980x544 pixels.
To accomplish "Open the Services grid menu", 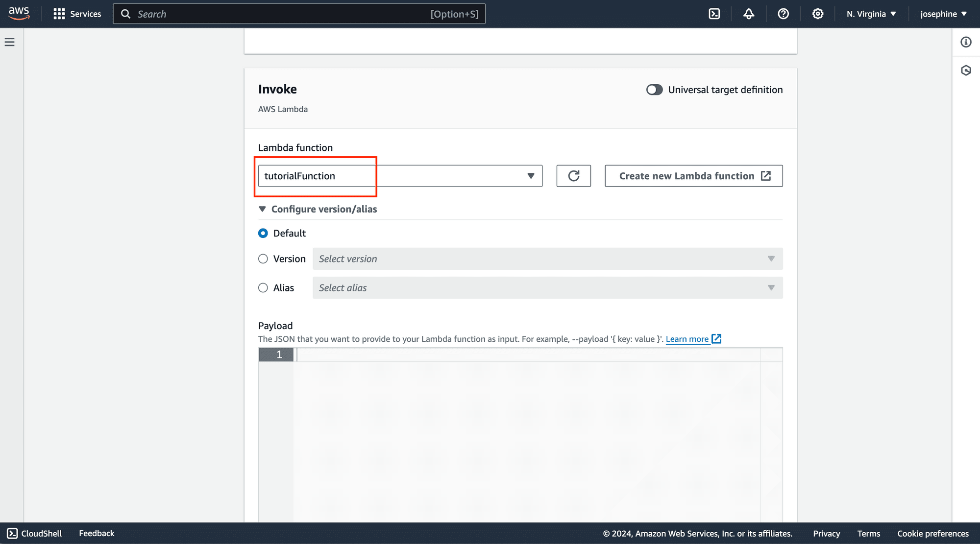I will coord(59,14).
